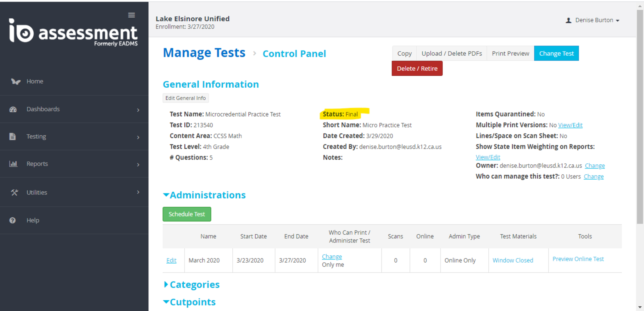Click the io assessment logo
Image resolution: width=644 pixels, height=311 pixels.
click(73, 32)
